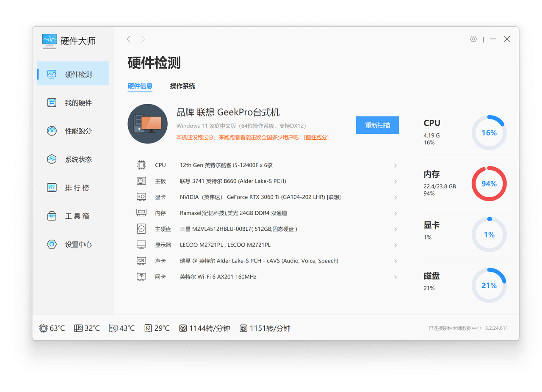The height and width of the screenshot is (392, 542).
Task: Expand the 主硬盘 Samsung SSD row chevron
Action: click(395, 229)
